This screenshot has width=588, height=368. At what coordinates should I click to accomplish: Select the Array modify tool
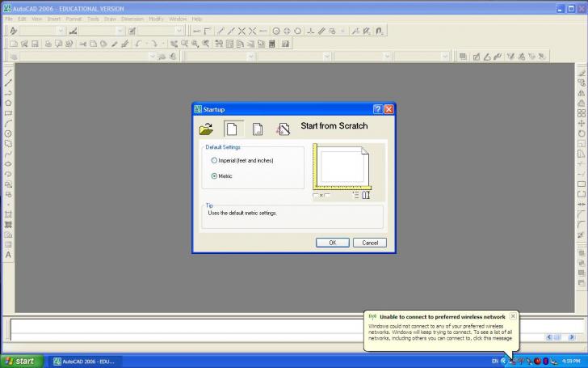[582, 113]
